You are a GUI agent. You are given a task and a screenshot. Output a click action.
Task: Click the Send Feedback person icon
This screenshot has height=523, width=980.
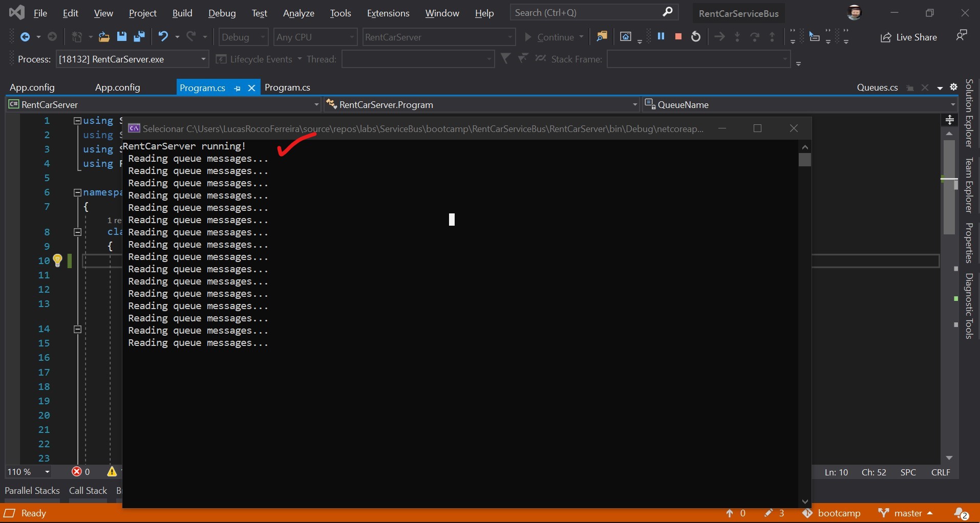pos(962,35)
